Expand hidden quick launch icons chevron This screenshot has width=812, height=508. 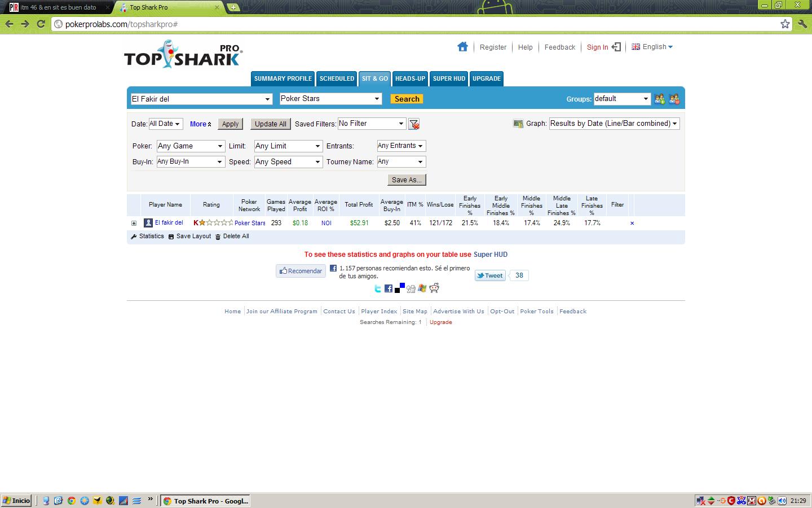(x=151, y=499)
